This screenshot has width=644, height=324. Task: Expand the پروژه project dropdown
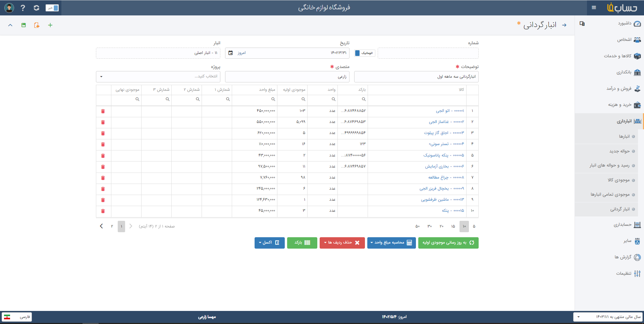(x=158, y=76)
